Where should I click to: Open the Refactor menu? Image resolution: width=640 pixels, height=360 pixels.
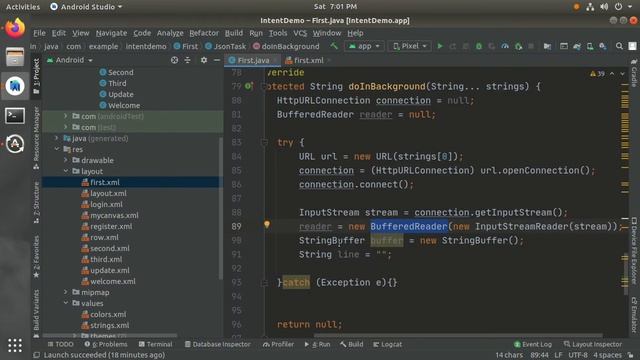click(x=204, y=33)
